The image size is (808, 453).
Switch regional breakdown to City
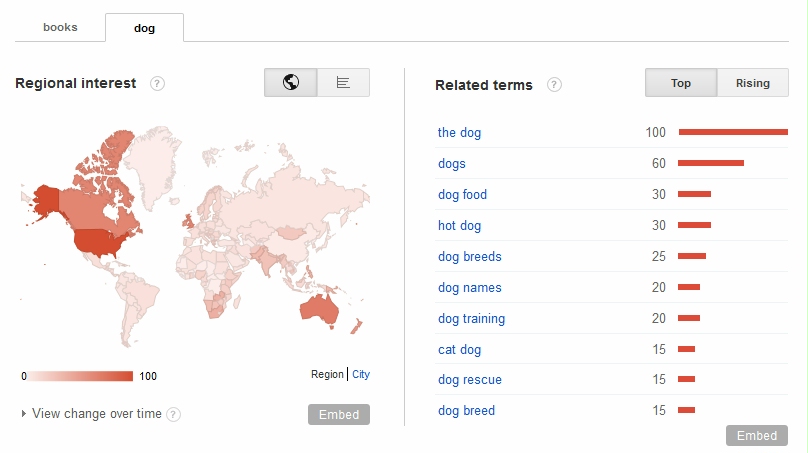[361, 374]
